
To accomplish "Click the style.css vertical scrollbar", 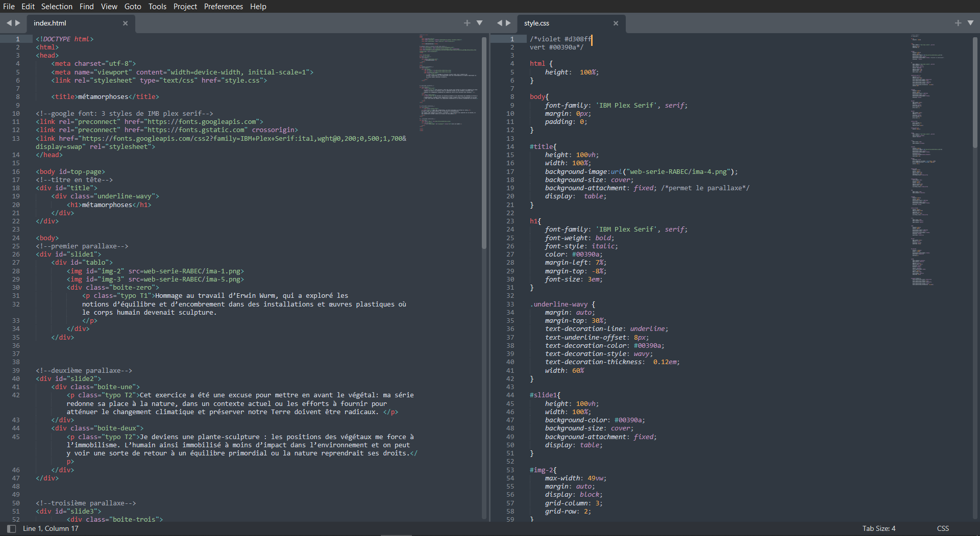I will (975, 92).
